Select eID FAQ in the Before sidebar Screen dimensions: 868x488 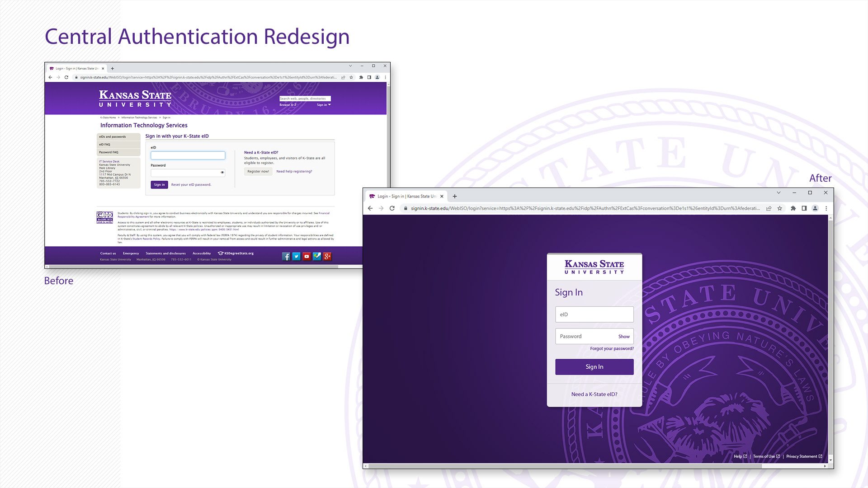coord(118,145)
